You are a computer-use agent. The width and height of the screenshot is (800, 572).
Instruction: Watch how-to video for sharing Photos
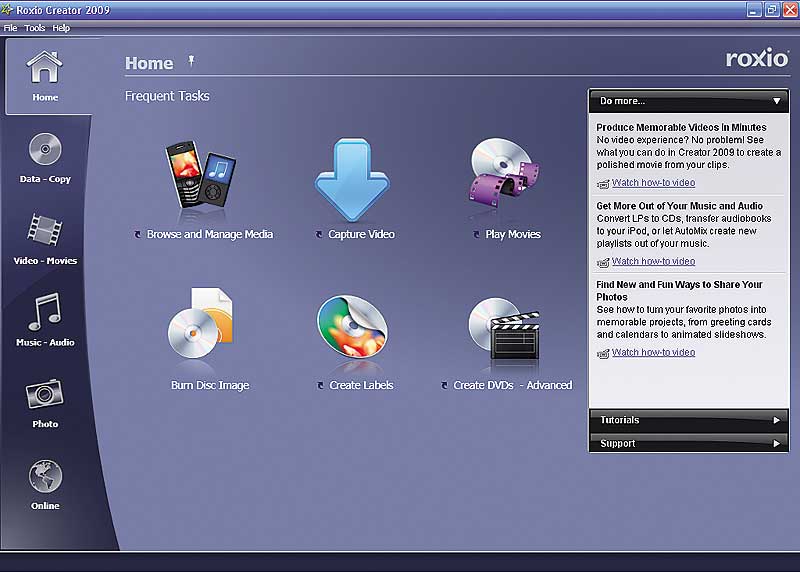(x=653, y=352)
